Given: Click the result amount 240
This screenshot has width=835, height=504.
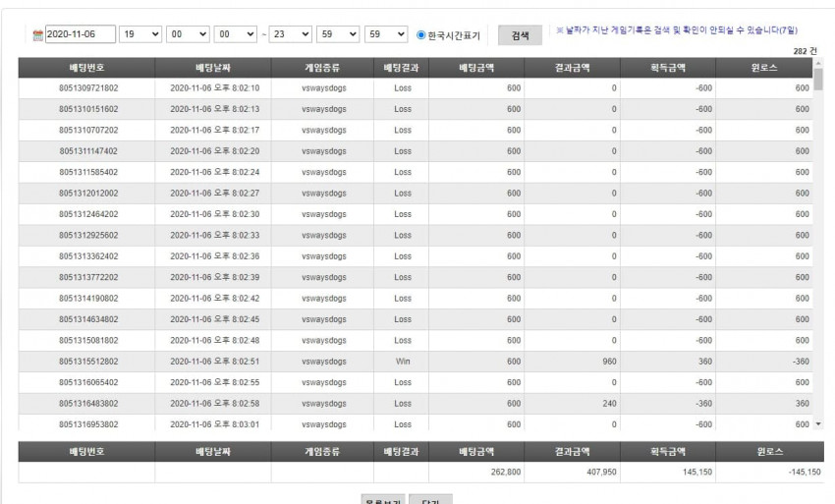Looking at the screenshot, I should pyautogui.click(x=609, y=404).
